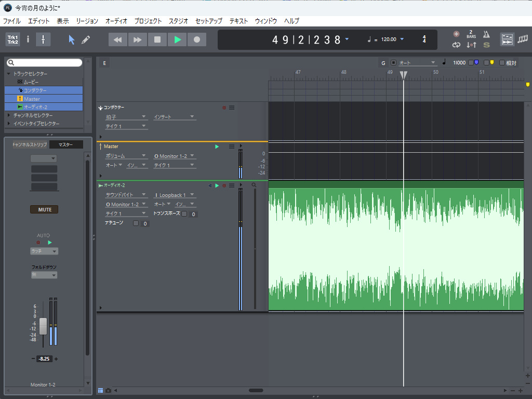This screenshot has height=399, width=532.
Task: Click the solo S icon
Action: pyautogui.click(x=486, y=45)
